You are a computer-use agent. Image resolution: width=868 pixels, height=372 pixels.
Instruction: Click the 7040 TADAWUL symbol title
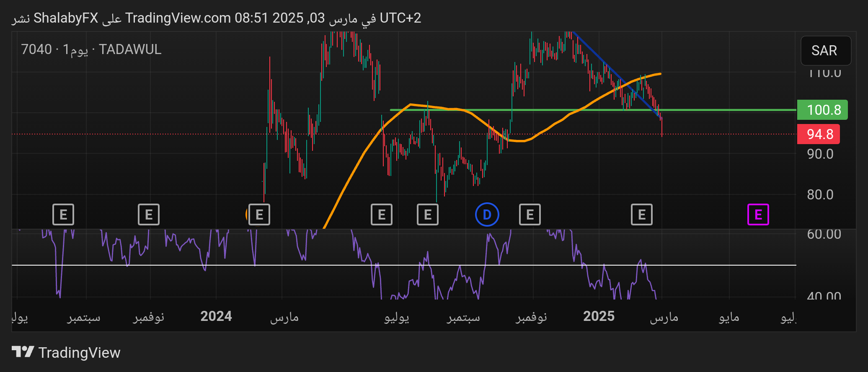(91, 49)
